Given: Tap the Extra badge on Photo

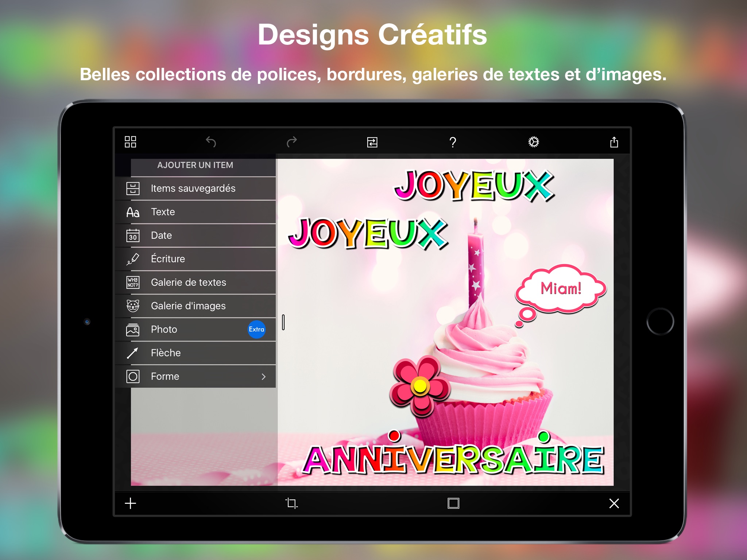Looking at the screenshot, I should click(x=256, y=329).
